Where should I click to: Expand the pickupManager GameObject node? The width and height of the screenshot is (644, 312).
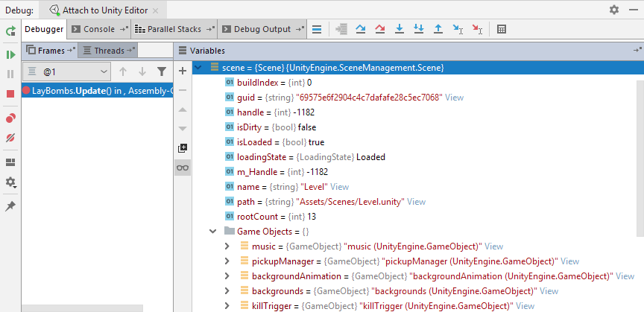point(228,261)
